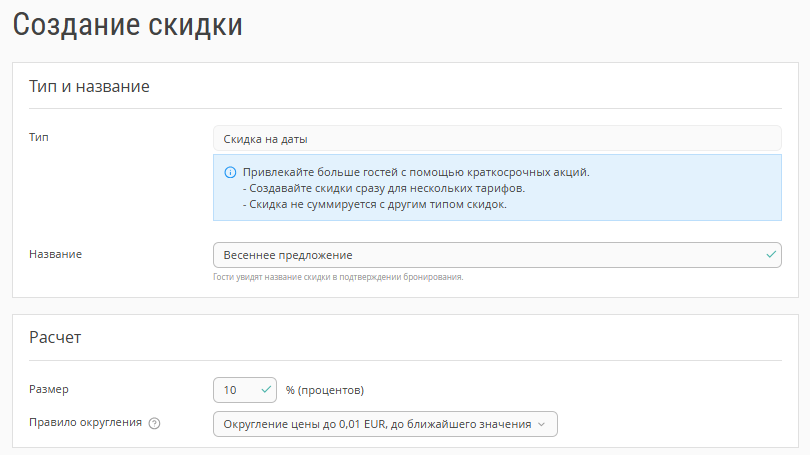Screen dimensions: 810x455
Task: Focus the Название field with Весеннее предложение
Action: click(497, 255)
